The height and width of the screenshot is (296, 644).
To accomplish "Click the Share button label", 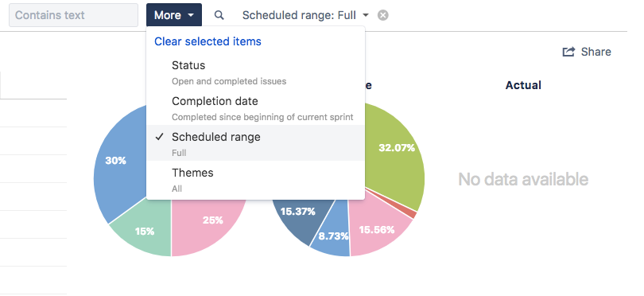I will click(596, 52).
